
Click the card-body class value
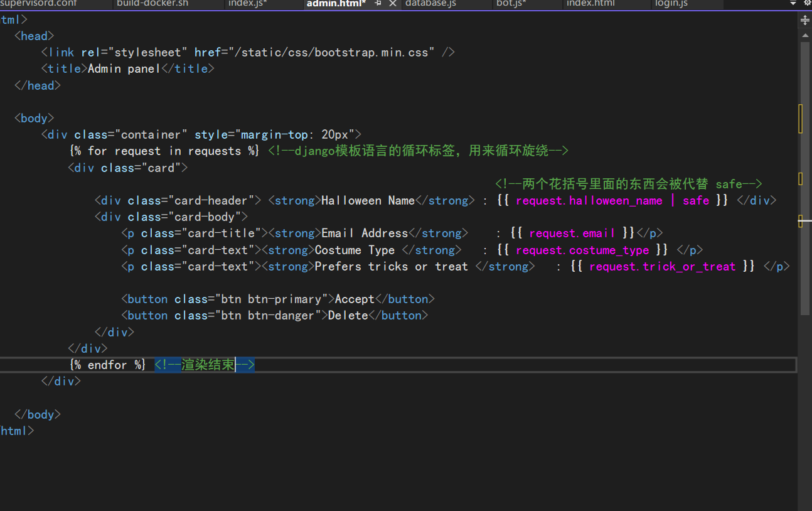pyautogui.click(x=205, y=217)
